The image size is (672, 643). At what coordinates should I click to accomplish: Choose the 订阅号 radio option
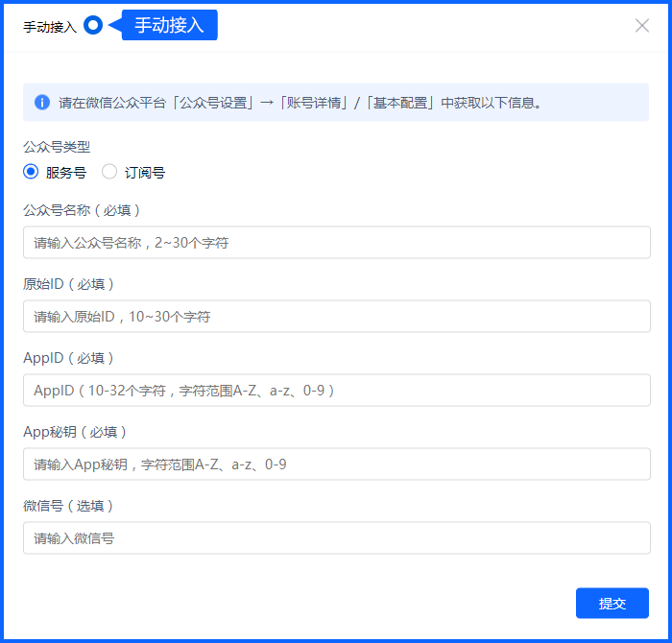coord(109,173)
